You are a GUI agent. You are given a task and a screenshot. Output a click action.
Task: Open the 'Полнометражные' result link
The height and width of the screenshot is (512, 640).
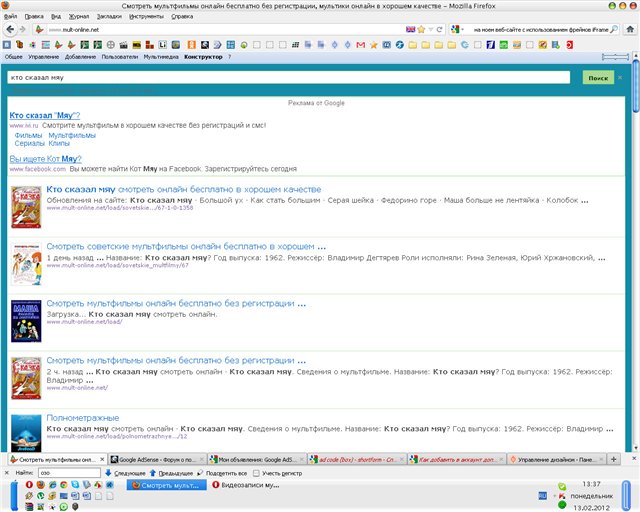point(82,417)
